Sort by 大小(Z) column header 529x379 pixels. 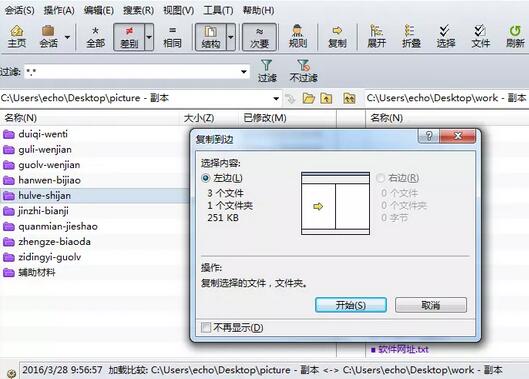(208, 118)
